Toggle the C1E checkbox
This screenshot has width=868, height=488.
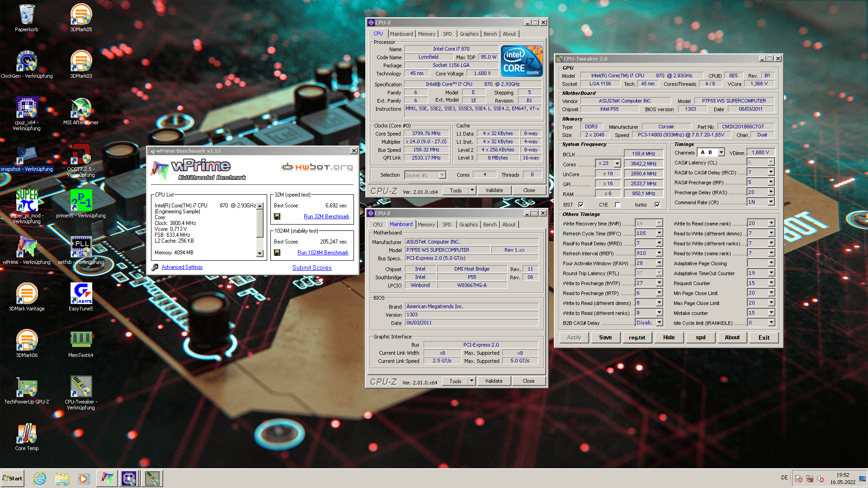tap(618, 205)
